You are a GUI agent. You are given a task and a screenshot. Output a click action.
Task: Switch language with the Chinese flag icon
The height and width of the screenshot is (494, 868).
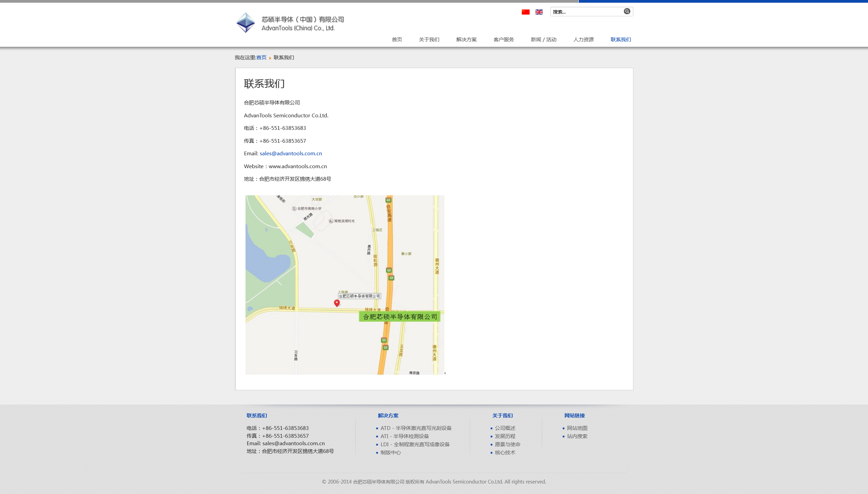(x=526, y=12)
